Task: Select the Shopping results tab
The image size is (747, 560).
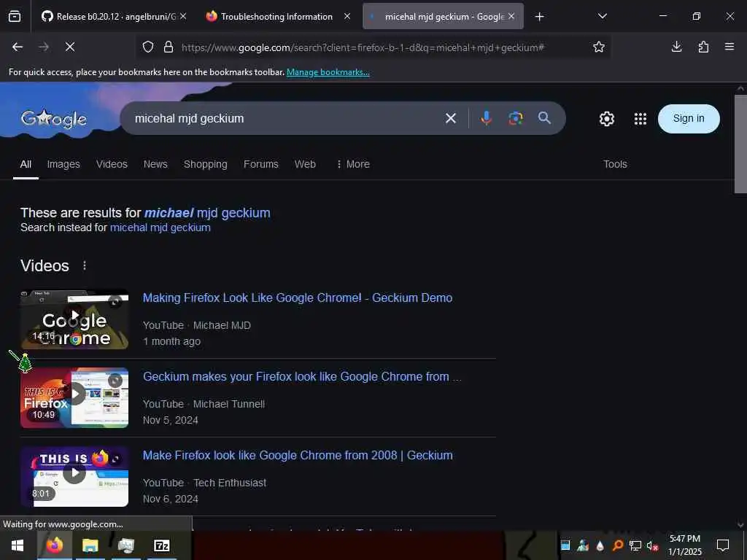Action: (x=205, y=164)
